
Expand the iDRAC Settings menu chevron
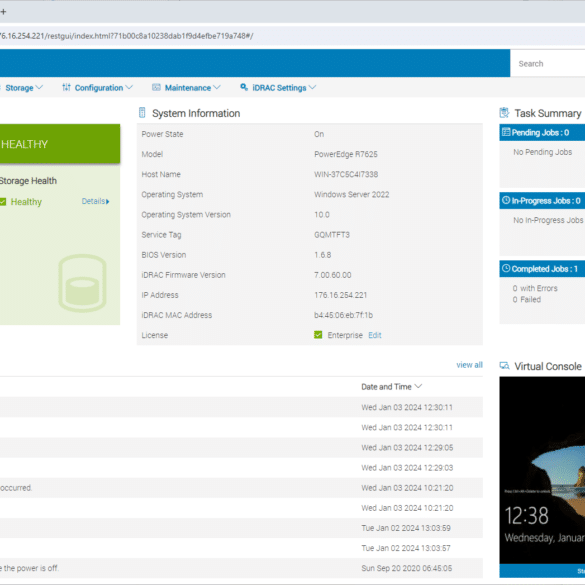[x=313, y=87]
